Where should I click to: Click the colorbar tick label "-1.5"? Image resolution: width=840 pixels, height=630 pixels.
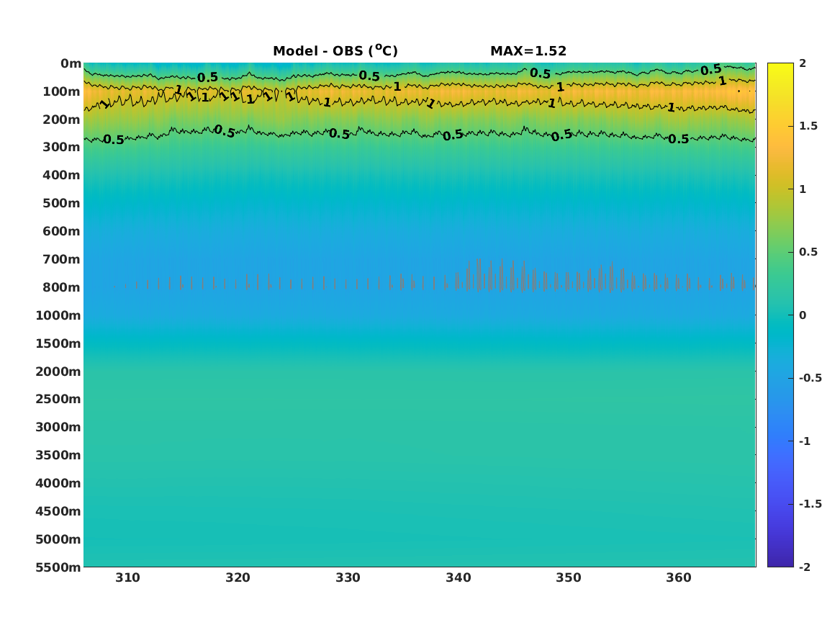[x=810, y=503]
